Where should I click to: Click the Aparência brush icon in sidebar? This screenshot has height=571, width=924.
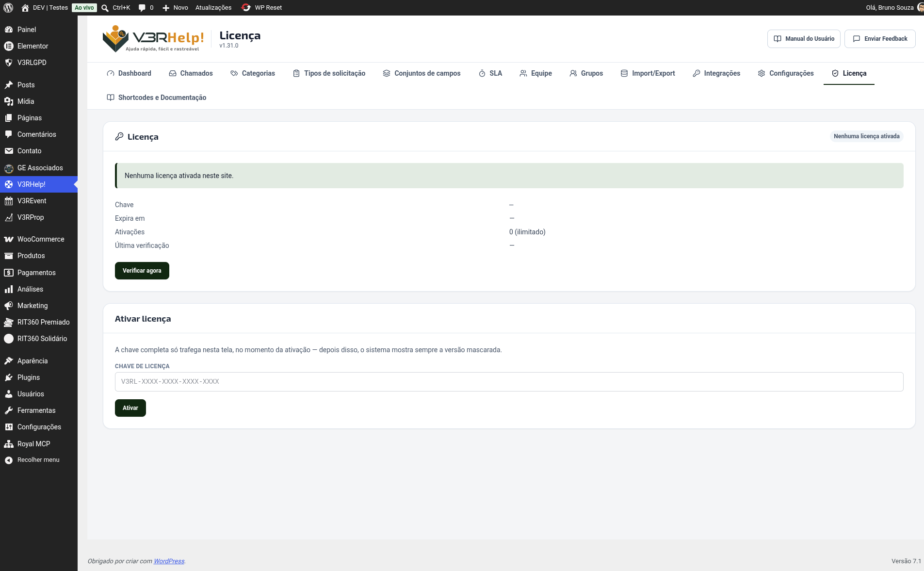tap(9, 361)
